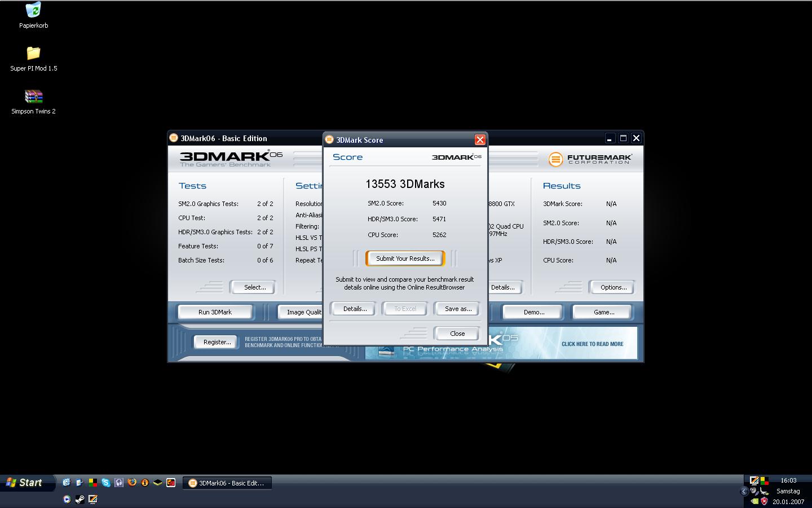The height and width of the screenshot is (508, 812).
Task: Click the disabled To Excel button
Action: point(405,309)
